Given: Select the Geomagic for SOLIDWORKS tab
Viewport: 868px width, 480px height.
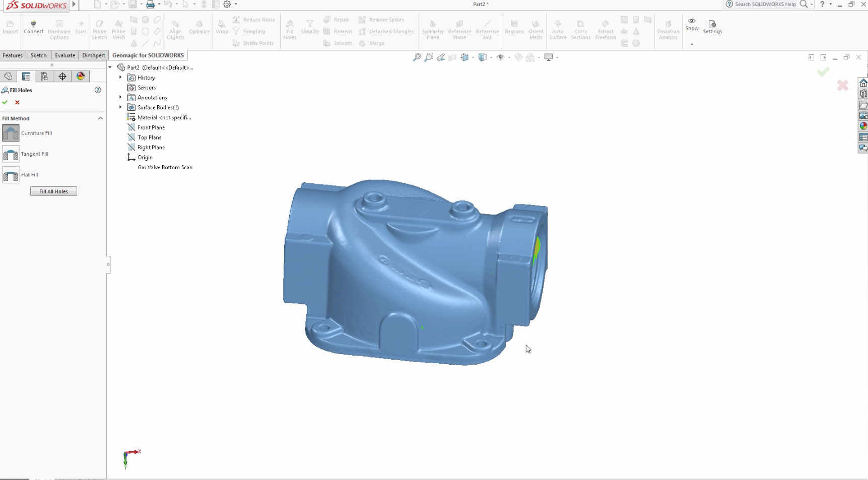Looking at the screenshot, I should (148, 55).
